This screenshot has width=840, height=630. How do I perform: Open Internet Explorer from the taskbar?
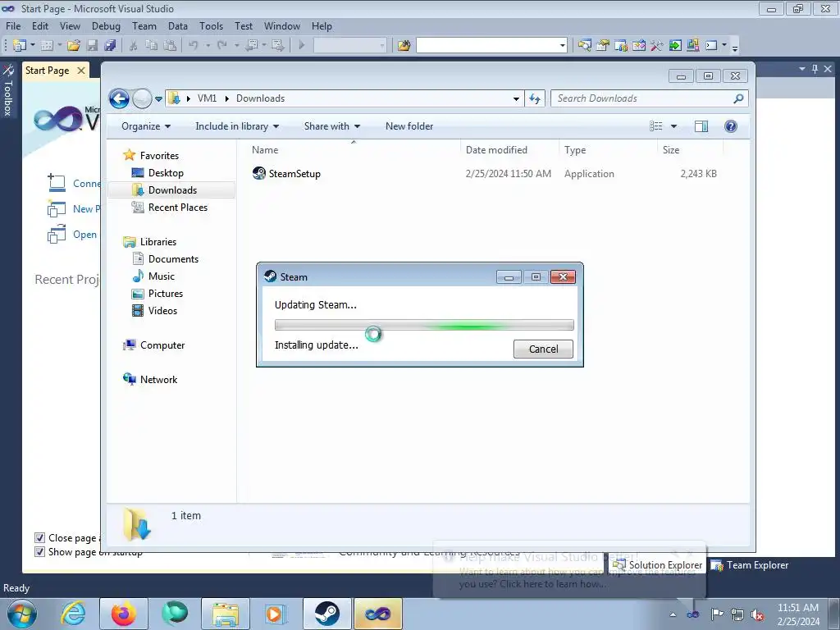[73, 614]
